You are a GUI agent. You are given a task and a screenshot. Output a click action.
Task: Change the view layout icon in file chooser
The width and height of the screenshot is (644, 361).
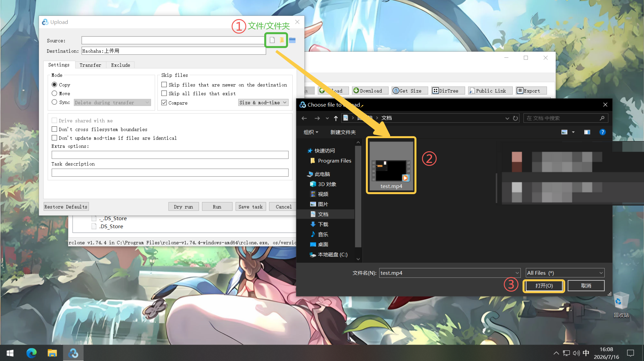pyautogui.click(x=564, y=132)
